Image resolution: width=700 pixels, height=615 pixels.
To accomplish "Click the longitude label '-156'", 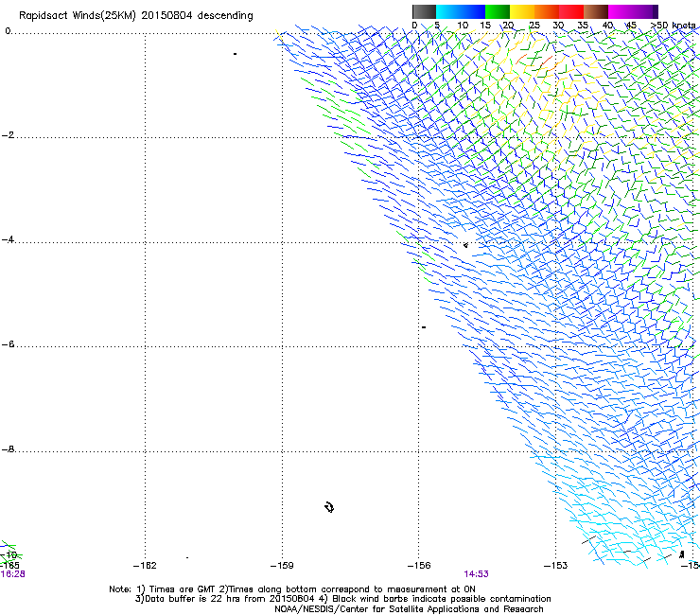I will (419, 566).
